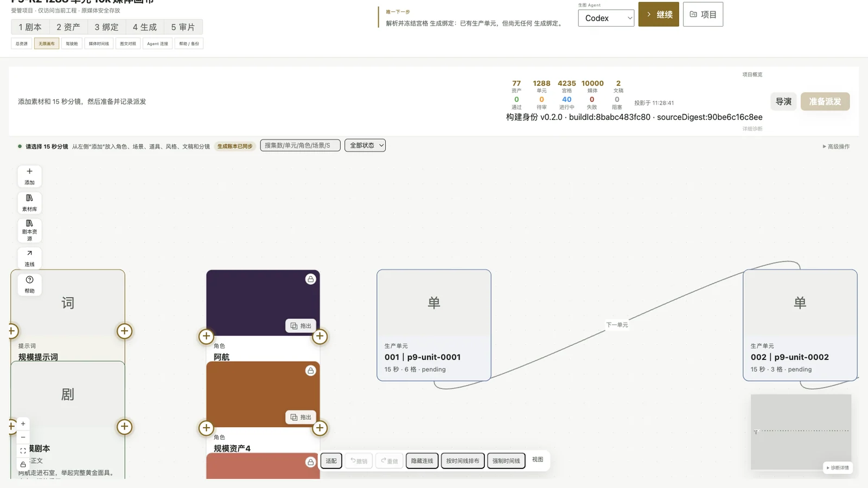Click 撤销 undo in bottom toolbar
Screen dimensions: 868x488
click(359, 461)
